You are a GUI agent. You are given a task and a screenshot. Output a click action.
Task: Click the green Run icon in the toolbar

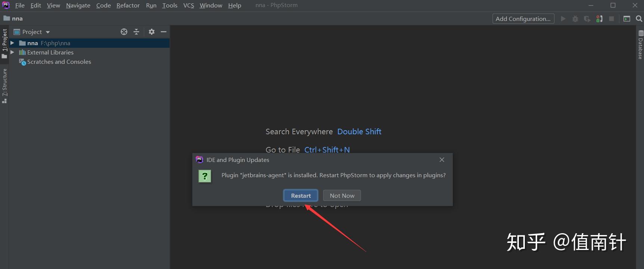coord(563,19)
